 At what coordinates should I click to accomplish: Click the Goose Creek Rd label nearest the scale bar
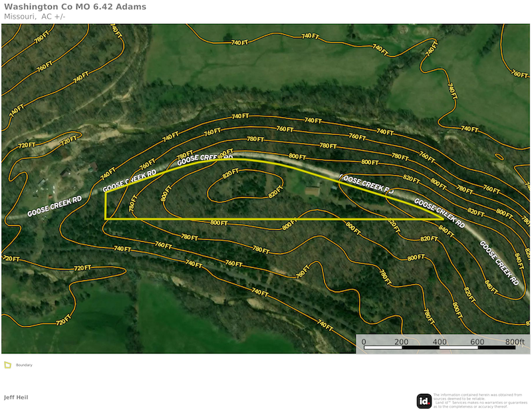click(x=499, y=261)
